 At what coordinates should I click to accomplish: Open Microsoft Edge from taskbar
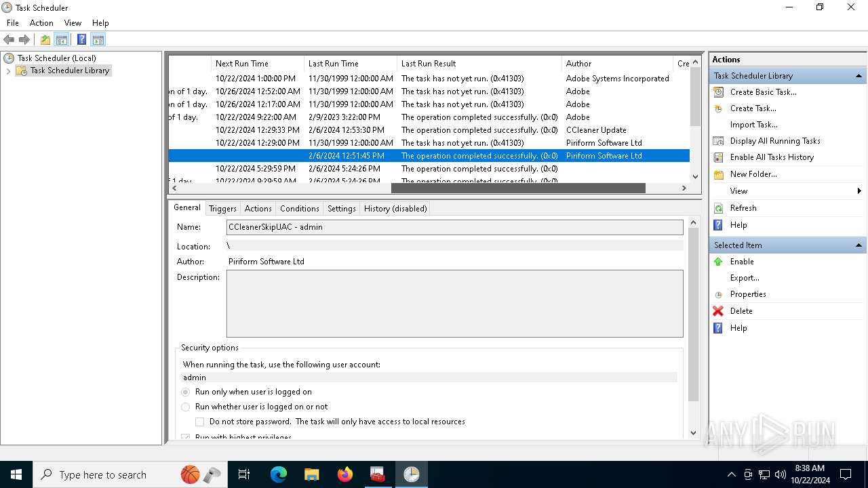click(279, 474)
